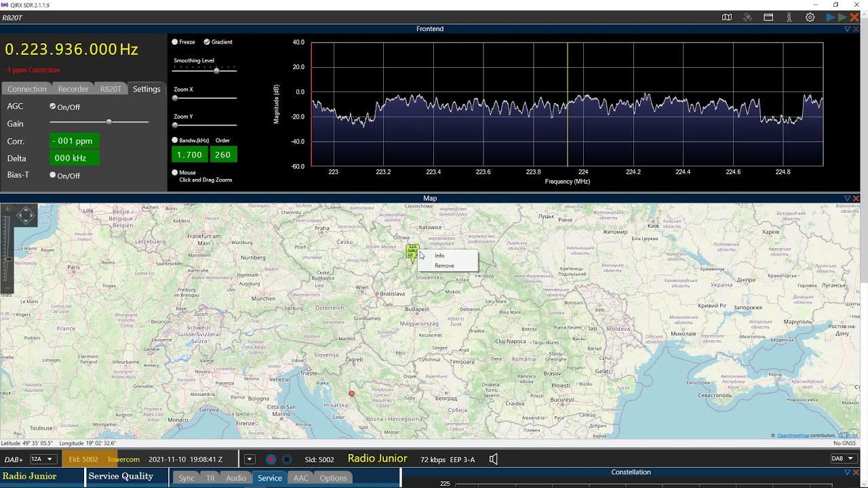Open the Sync tab
Screen dimensions: 868x488
coord(186,478)
